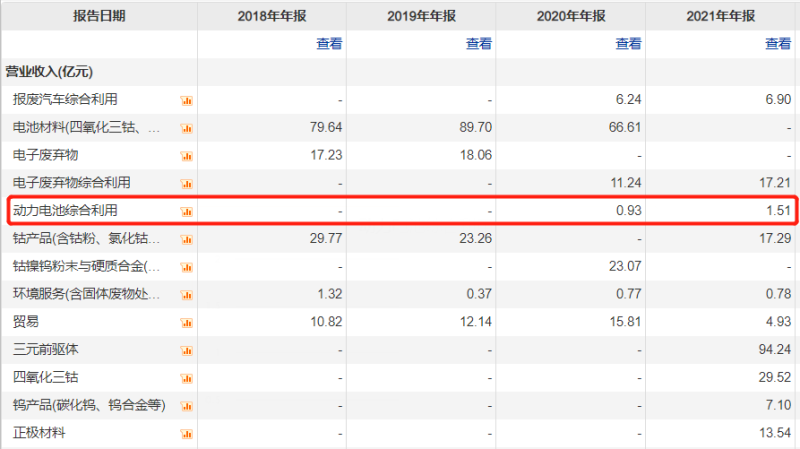Click chart icon next to 钴产品 row

186,240
